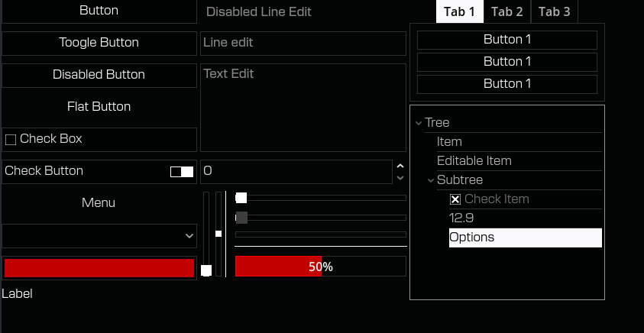Open Tab 3
The width and height of the screenshot is (644, 333).
tap(555, 11)
